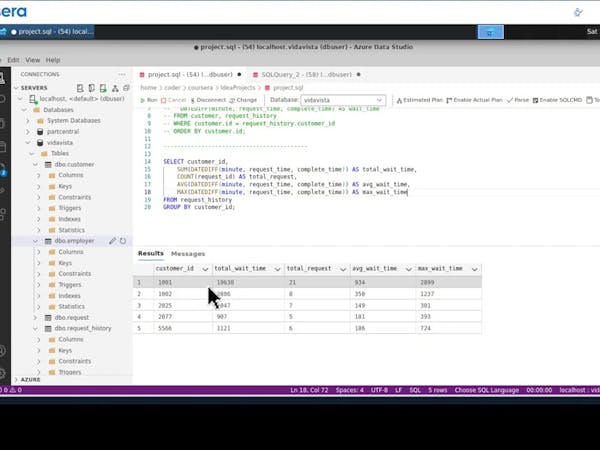
Task: Click the customer_id cell 5566
Action: [183, 328]
